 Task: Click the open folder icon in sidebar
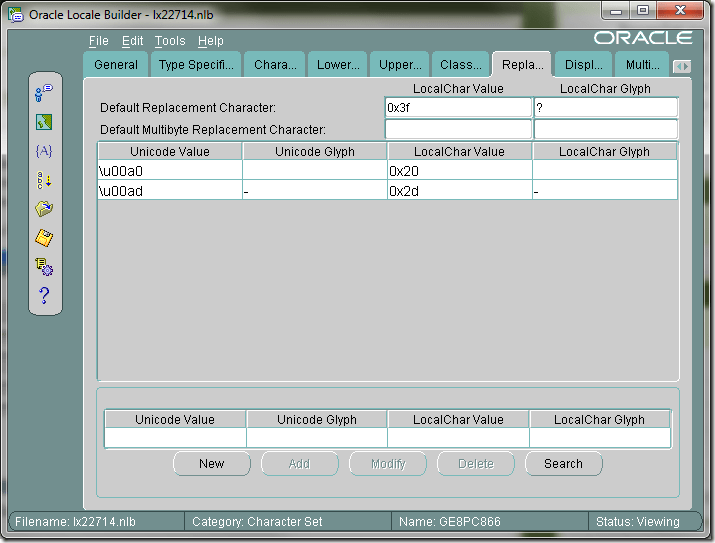[x=44, y=209]
